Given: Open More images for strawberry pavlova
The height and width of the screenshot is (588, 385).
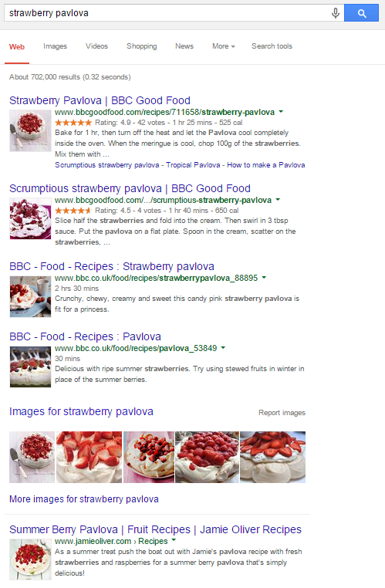Looking at the screenshot, I should [84, 499].
